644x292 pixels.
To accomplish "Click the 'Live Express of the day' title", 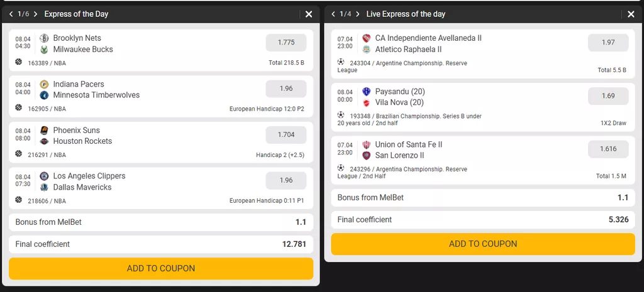I will (x=406, y=14).
